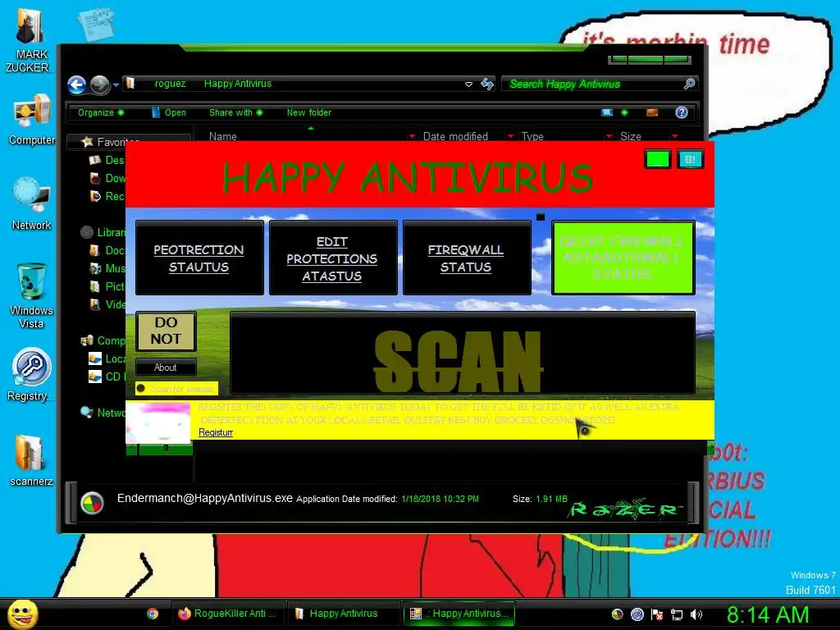Screen dimensions: 840x630
Task: Click the big SCAN button
Action: 463,353
